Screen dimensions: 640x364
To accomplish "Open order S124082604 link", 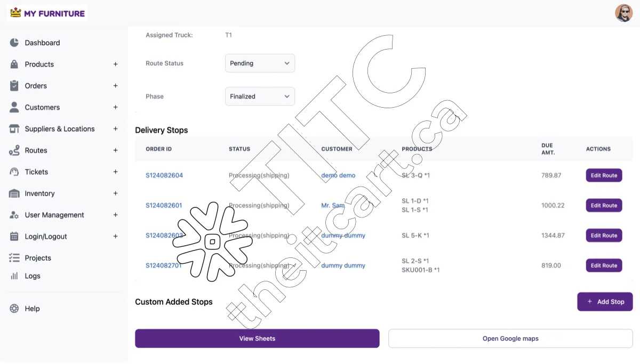I will (164, 175).
